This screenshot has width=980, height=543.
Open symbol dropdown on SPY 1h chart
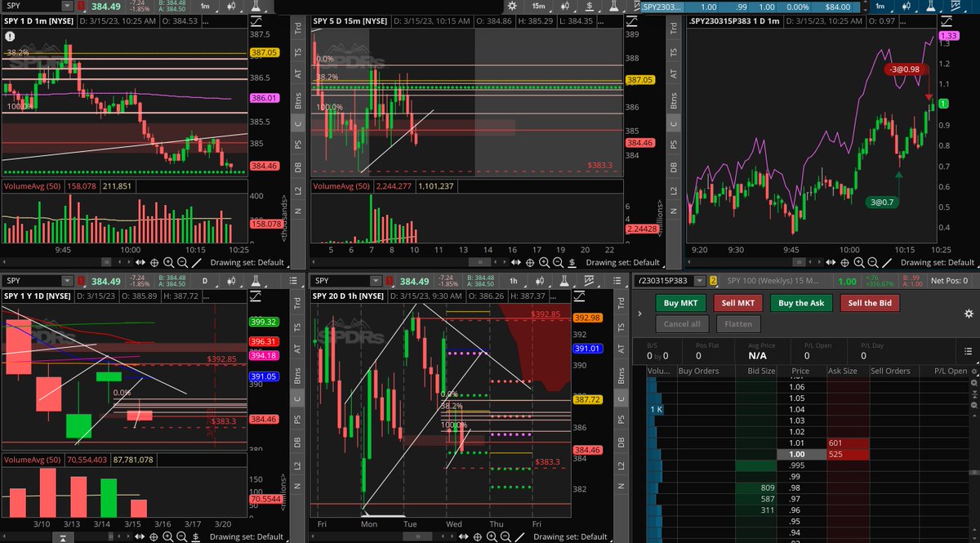(376, 281)
